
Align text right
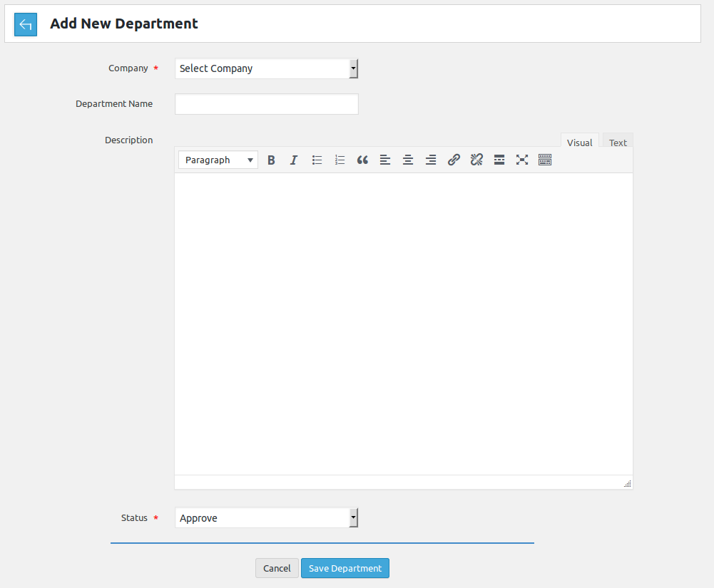431,160
